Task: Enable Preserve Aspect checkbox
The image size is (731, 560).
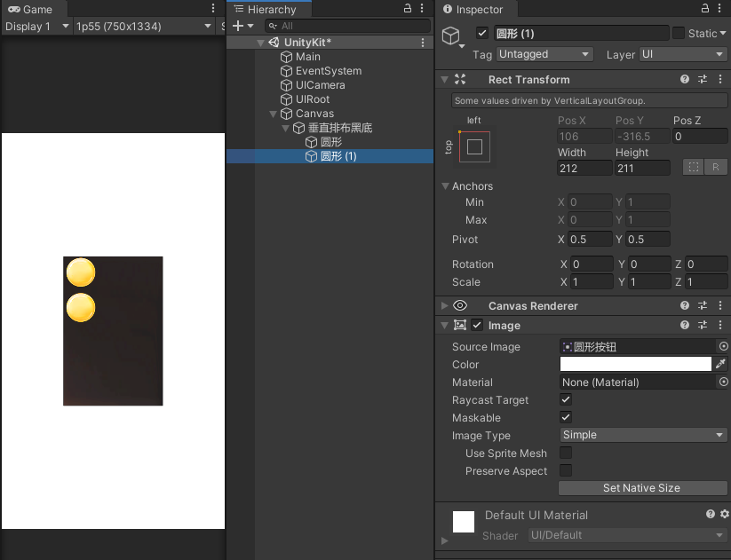Action: (x=566, y=470)
